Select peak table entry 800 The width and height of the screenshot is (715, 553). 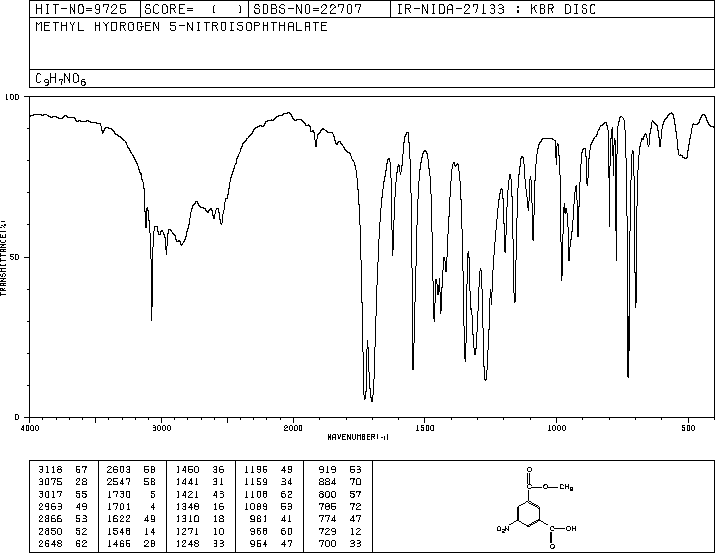click(340, 494)
